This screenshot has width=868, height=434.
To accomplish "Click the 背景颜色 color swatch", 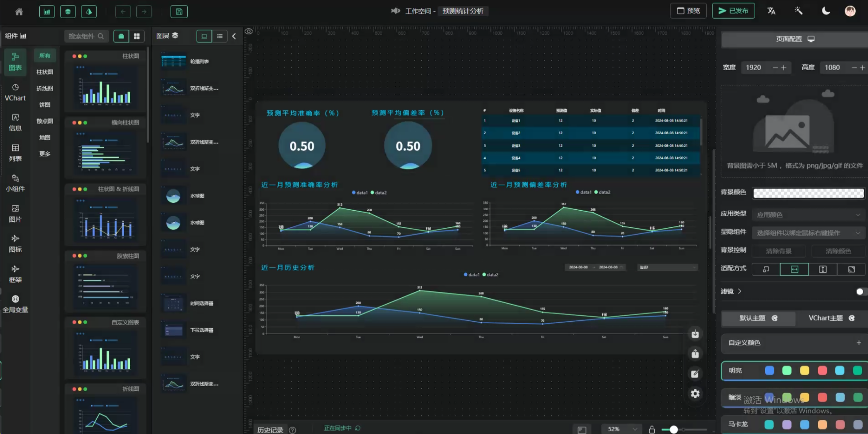I will pyautogui.click(x=808, y=193).
